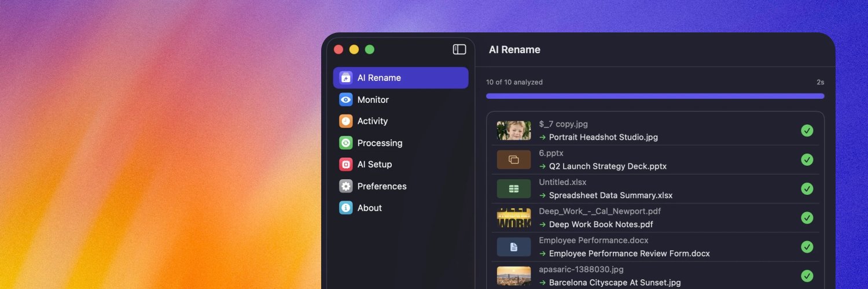Click the "10 of 10 analyzed" status

click(x=514, y=82)
